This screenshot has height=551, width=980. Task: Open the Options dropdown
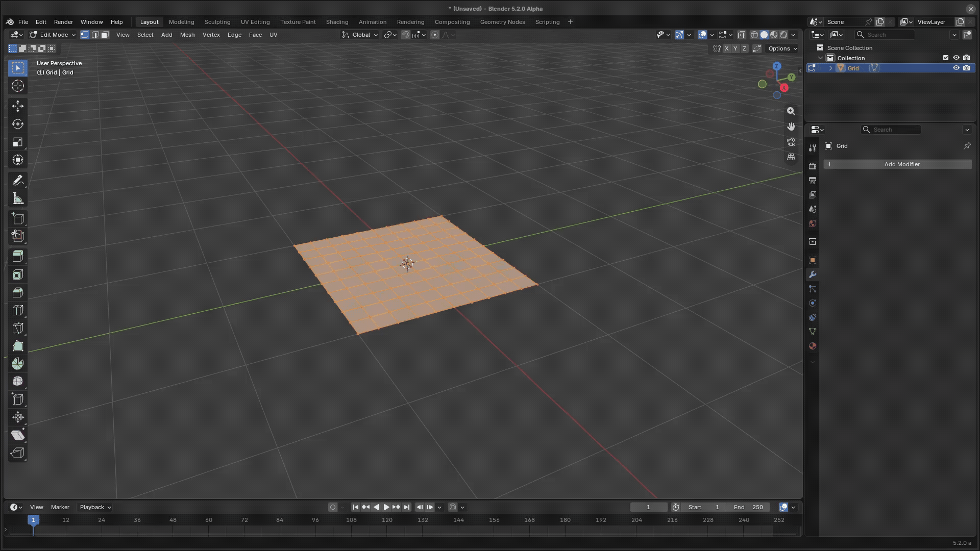coord(782,48)
